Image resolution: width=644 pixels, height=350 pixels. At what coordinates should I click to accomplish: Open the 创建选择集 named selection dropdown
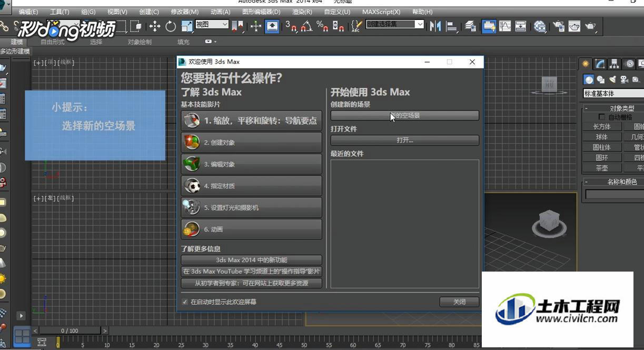395,24
